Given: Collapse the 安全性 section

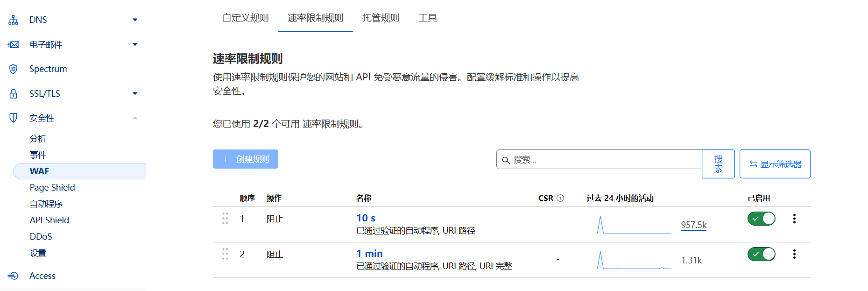Looking at the screenshot, I should click(x=135, y=118).
